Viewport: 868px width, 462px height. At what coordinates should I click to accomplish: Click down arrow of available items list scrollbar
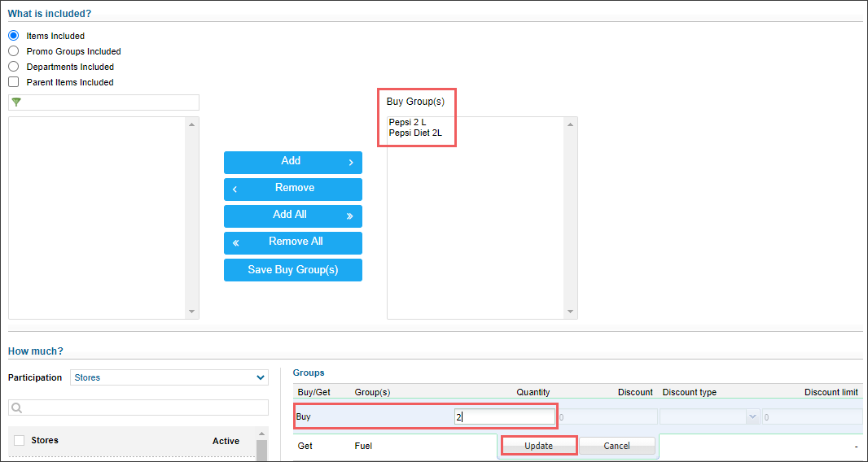[x=191, y=312]
